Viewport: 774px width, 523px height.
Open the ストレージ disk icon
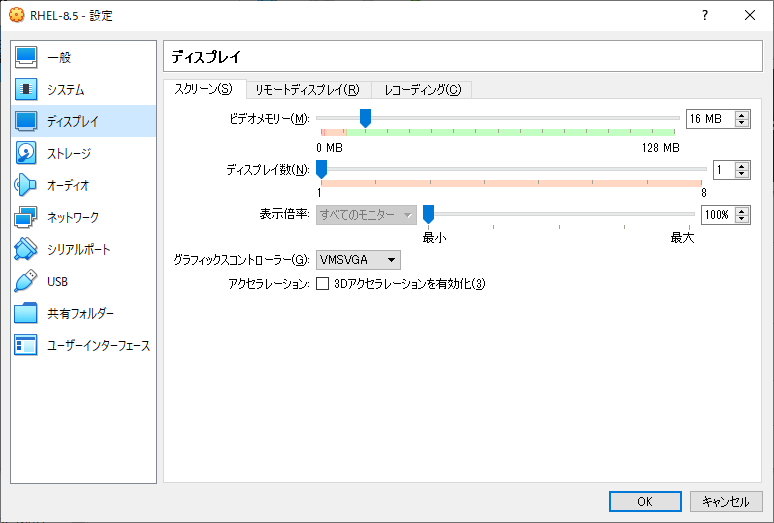[x=26, y=153]
